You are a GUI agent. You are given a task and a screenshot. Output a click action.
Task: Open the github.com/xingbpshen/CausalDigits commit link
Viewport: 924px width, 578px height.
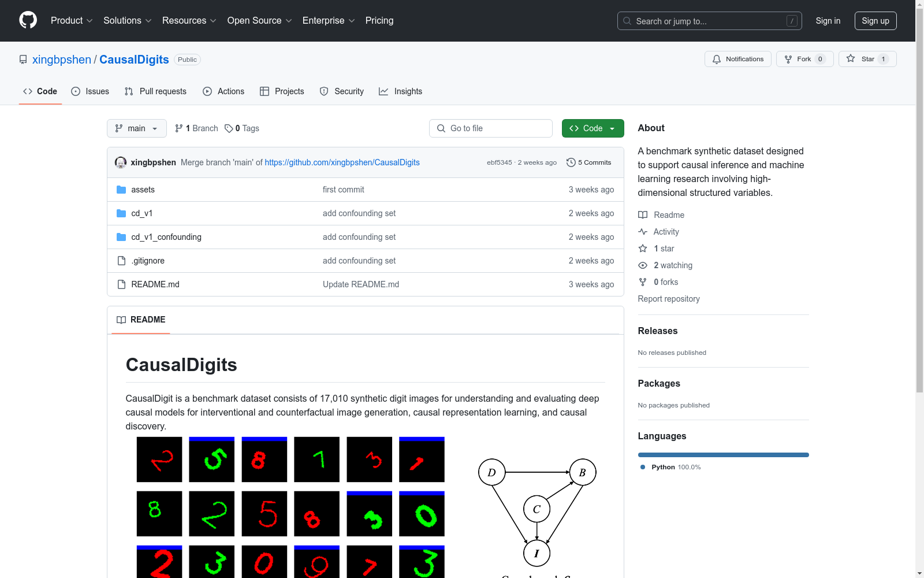tap(342, 162)
